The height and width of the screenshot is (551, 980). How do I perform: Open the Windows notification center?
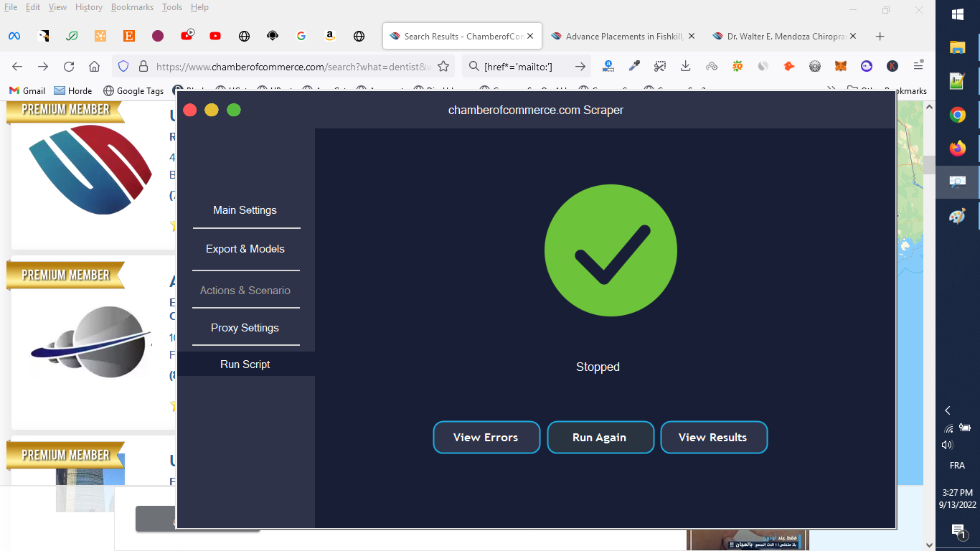tap(958, 531)
